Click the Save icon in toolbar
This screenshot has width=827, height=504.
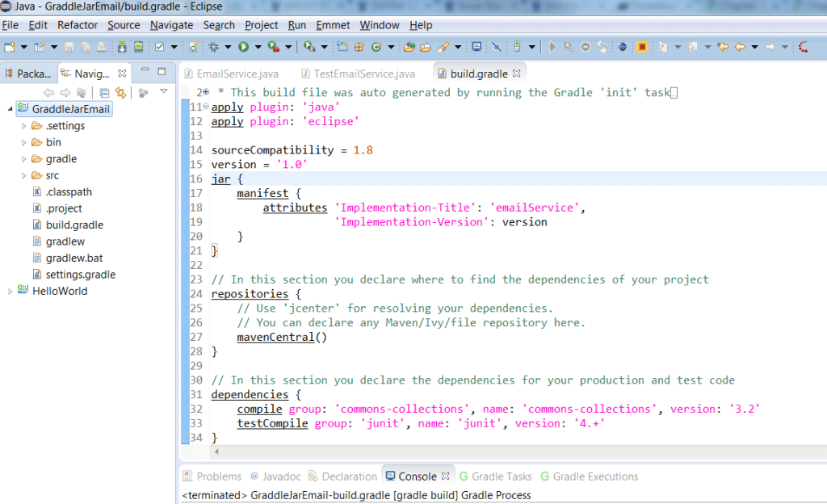click(x=69, y=47)
